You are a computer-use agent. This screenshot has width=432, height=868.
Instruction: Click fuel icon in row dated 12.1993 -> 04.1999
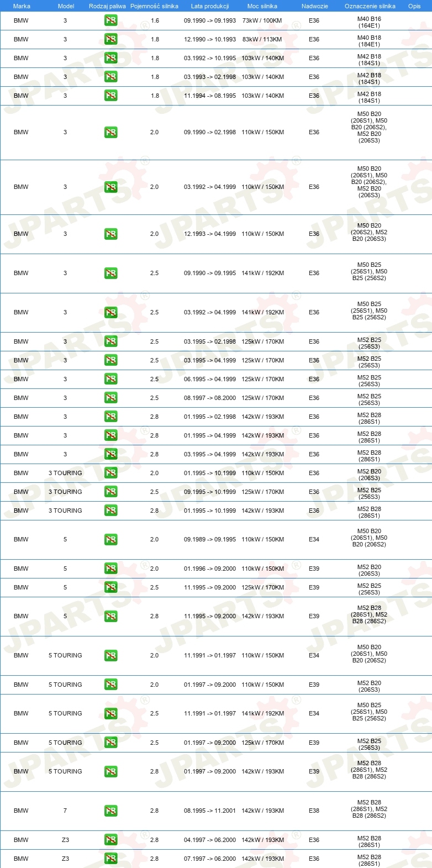pos(111,234)
